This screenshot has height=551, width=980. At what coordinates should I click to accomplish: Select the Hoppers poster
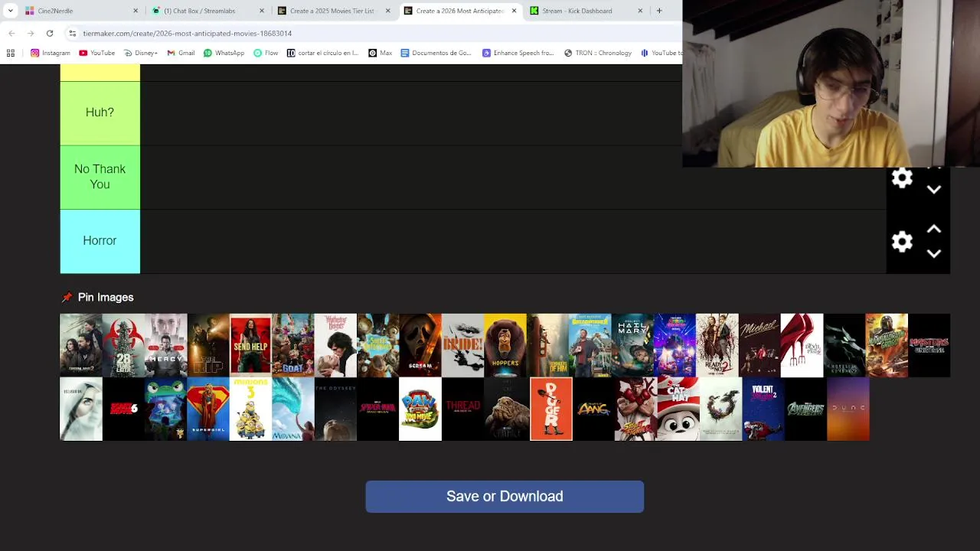[505, 345]
